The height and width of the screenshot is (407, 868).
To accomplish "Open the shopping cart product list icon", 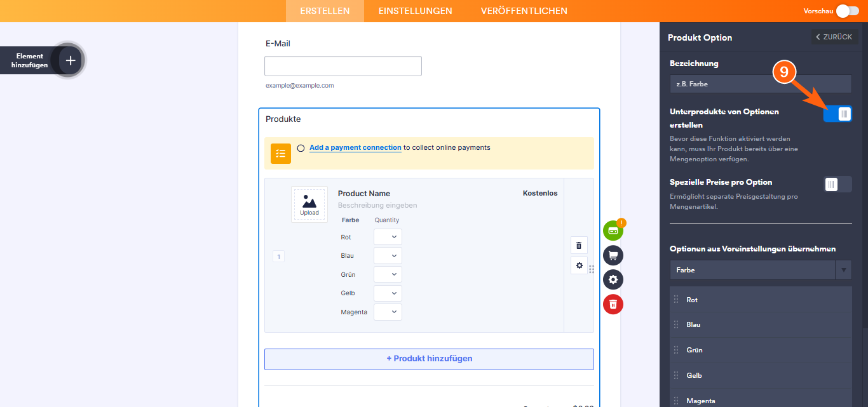I will point(613,255).
